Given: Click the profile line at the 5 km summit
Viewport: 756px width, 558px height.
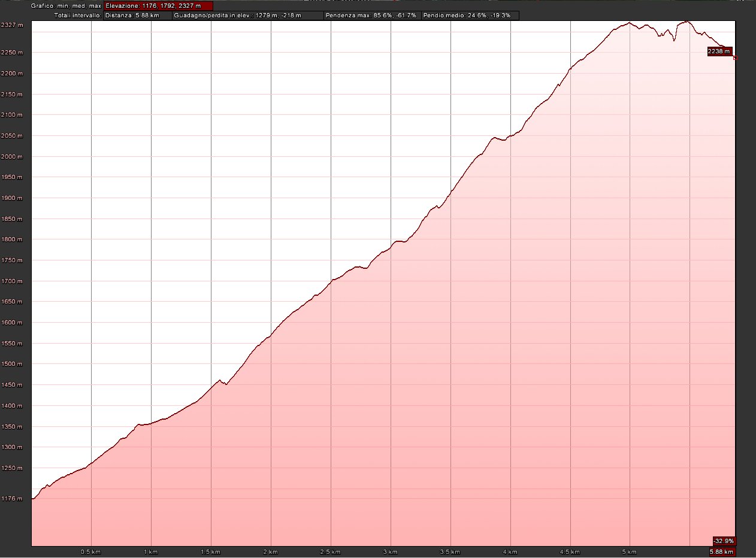Looking at the screenshot, I should (629, 23).
